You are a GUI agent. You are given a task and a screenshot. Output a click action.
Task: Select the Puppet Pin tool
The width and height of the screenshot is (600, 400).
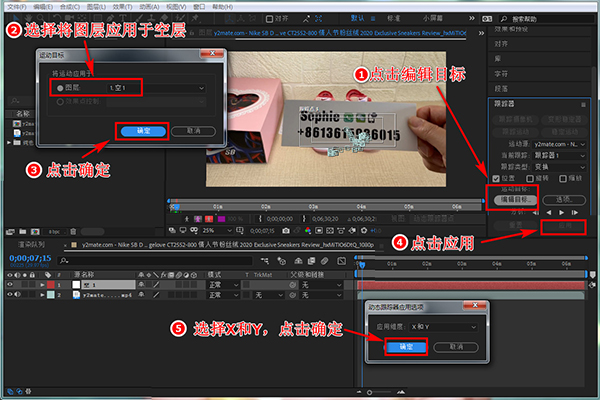point(195,18)
